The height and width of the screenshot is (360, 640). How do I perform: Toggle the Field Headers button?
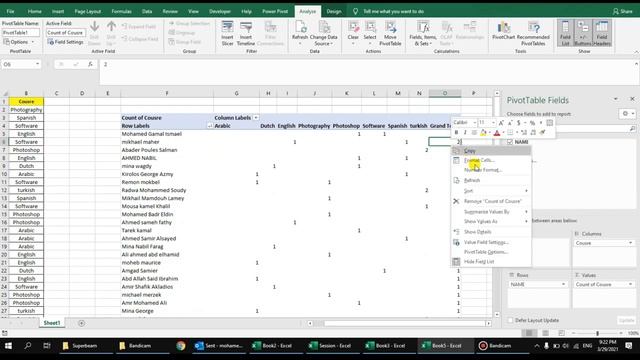pos(602,33)
